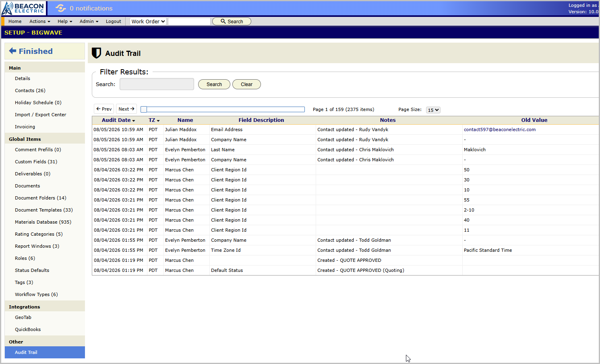The width and height of the screenshot is (600, 364).
Task: Click the Page 1 of 159 text
Action: click(343, 109)
